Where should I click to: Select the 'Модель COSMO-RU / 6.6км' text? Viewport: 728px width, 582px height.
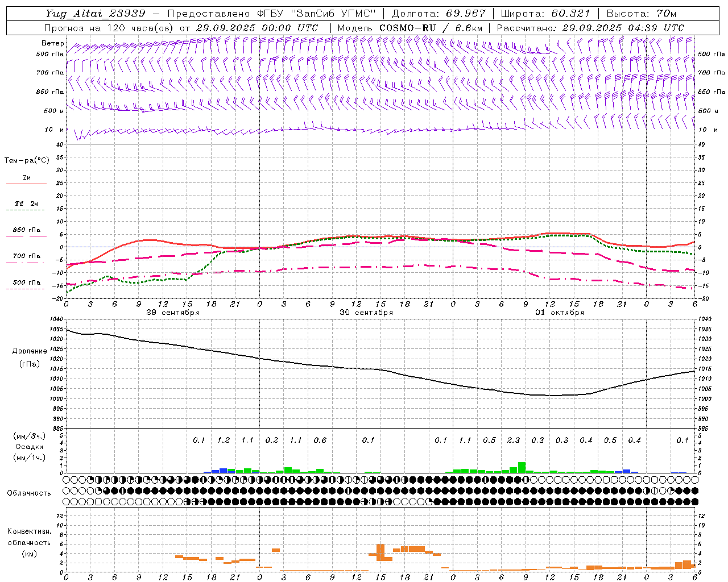point(409,28)
